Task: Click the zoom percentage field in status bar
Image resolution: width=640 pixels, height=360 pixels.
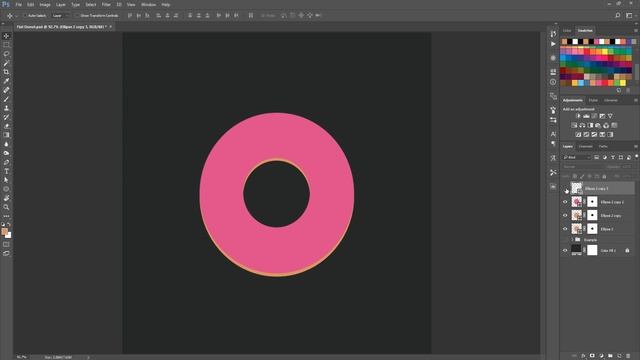Action: pyautogui.click(x=22, y=358)
